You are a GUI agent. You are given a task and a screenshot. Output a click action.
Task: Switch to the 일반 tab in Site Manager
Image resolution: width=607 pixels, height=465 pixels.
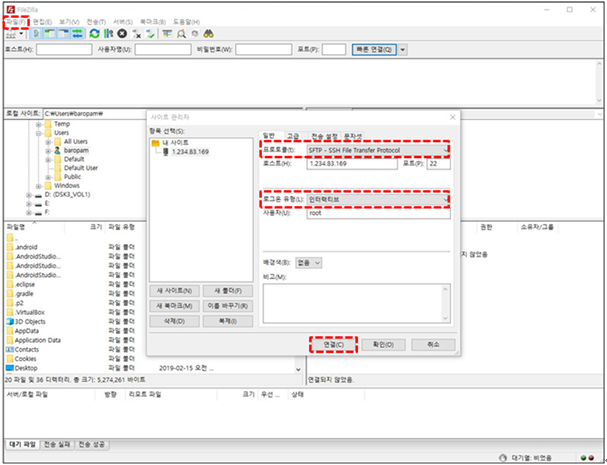point(269,135)
